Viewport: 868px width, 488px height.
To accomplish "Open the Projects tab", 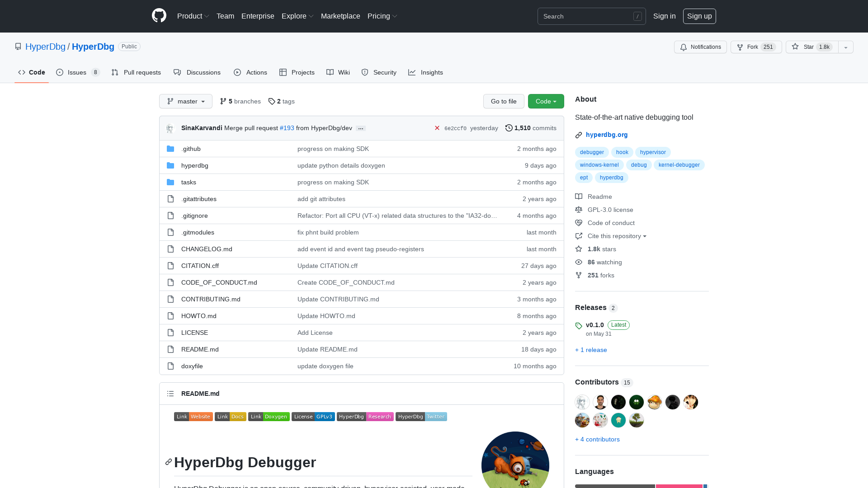I will tap(297, 72).
